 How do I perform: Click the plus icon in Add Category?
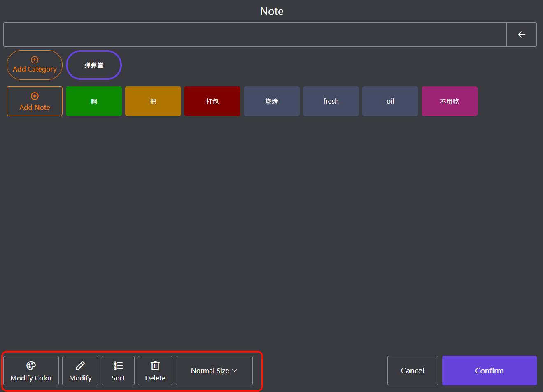[35, 60]
